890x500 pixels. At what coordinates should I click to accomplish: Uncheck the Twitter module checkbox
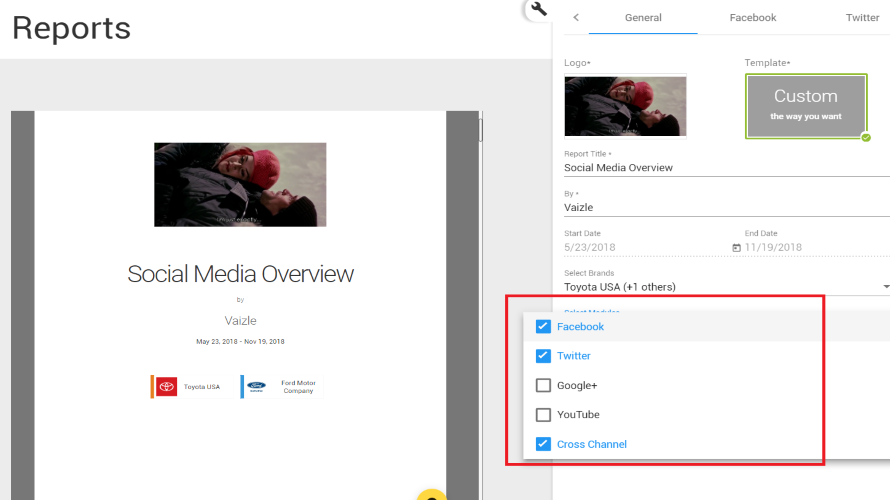[543, 355]
